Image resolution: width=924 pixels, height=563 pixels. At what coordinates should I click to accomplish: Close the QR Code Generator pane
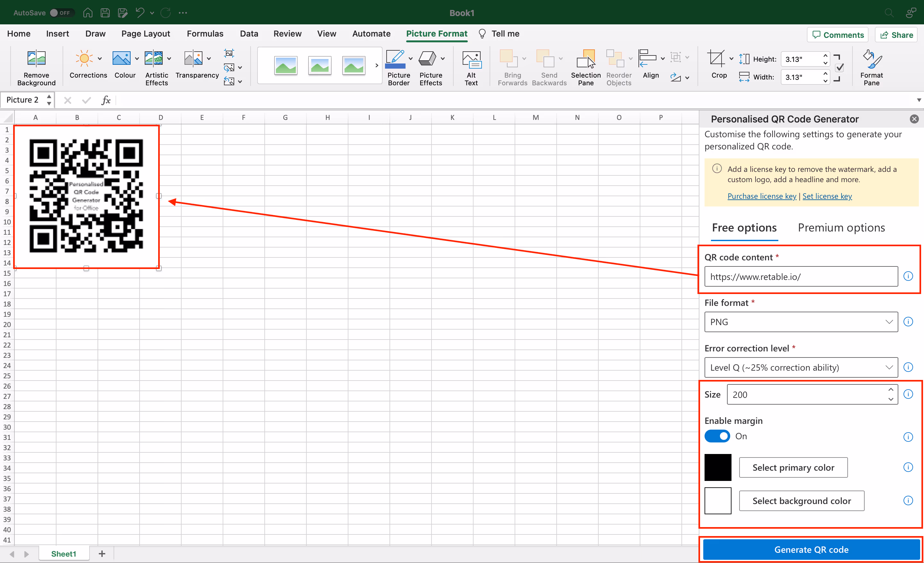pos(914,119)
